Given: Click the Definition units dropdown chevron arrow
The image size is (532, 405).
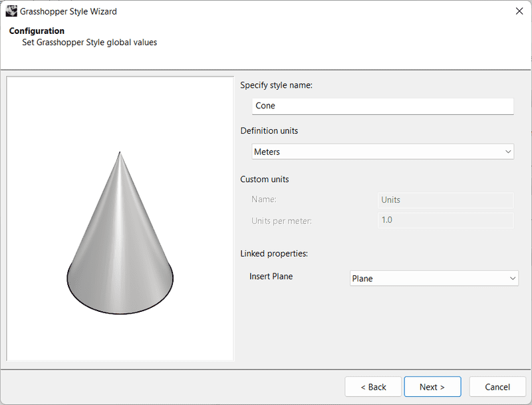Looking at the screenshot, I should 507,152.
